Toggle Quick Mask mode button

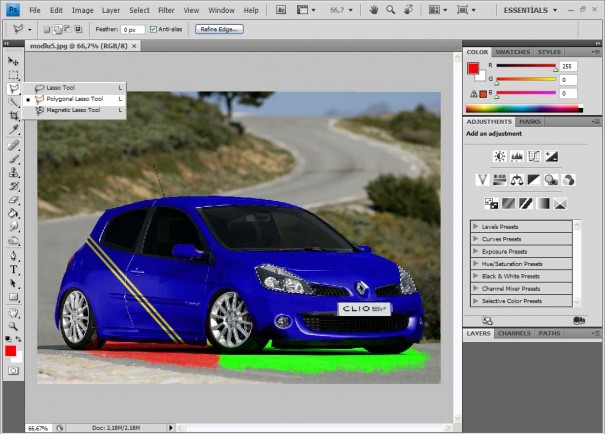click(14, 371)
